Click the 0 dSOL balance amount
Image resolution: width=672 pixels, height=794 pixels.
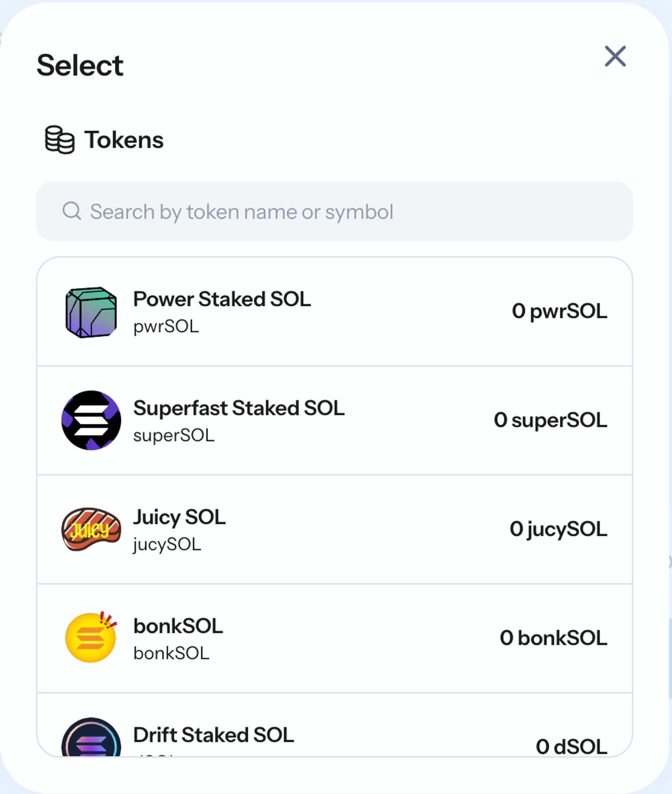571,746
